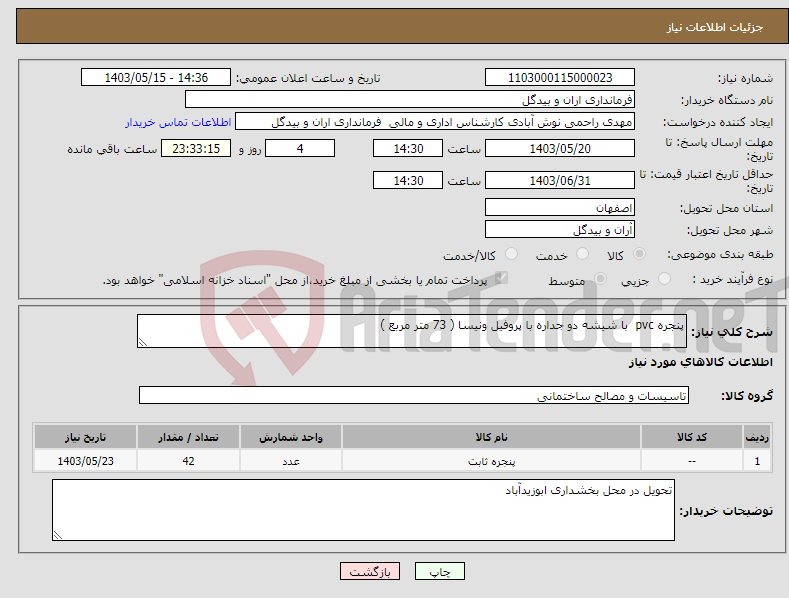Click the need number field 1103000115000023

coord(560,78)
